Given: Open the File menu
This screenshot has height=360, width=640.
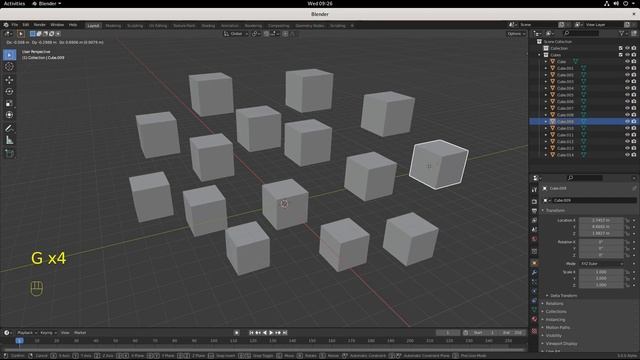Looking at the screenshot, I should point(15,25).
